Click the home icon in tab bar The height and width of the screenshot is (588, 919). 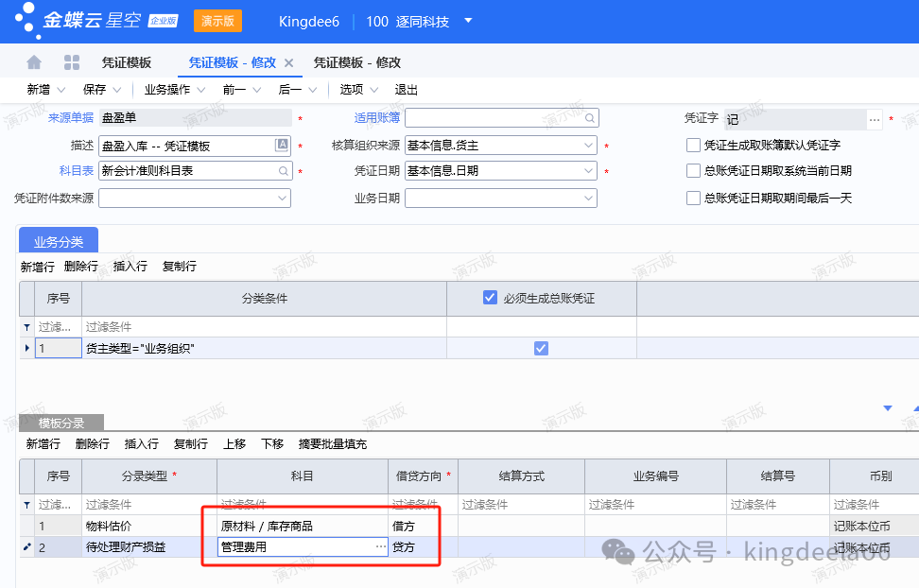(x=34, y=62)
